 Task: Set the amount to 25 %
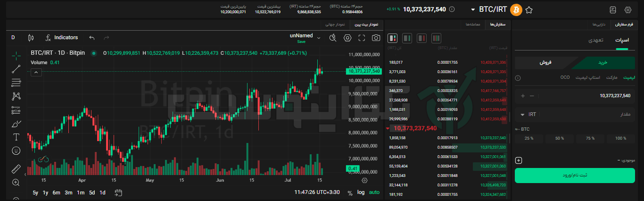[x=528, y=139]
